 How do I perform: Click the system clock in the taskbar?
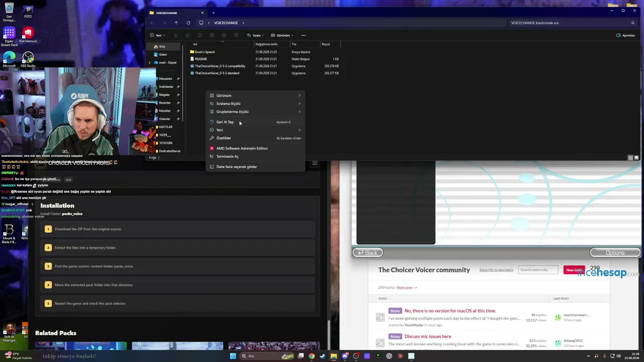pyautogui.click(x=631, y=356)
